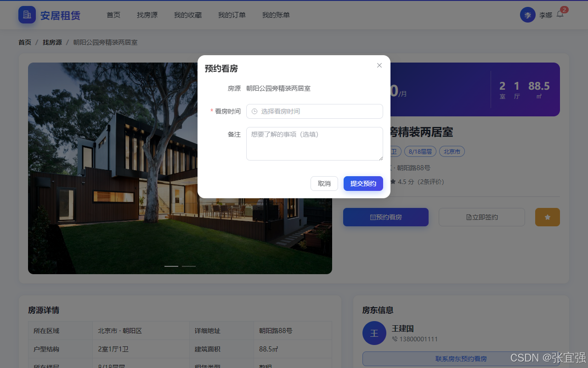Click the 2室1厅1卫 table cell
The height and width of the screenshot is (368, 588).
(141, 349)
